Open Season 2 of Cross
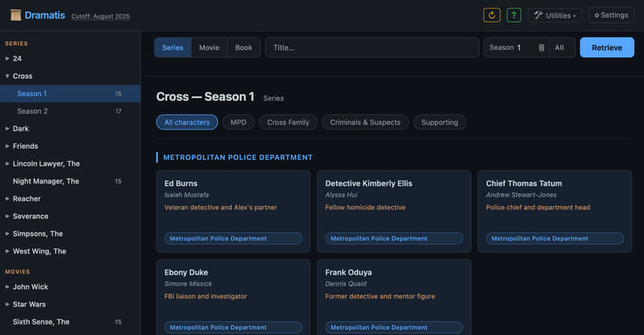The width and height of the screenshot is (644, 335). [x=32, y=111]
